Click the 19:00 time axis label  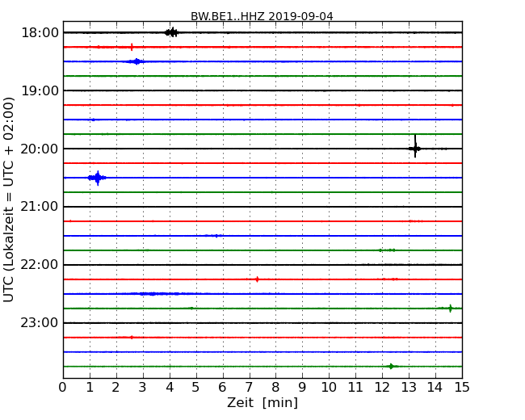[x=40, y=90]
